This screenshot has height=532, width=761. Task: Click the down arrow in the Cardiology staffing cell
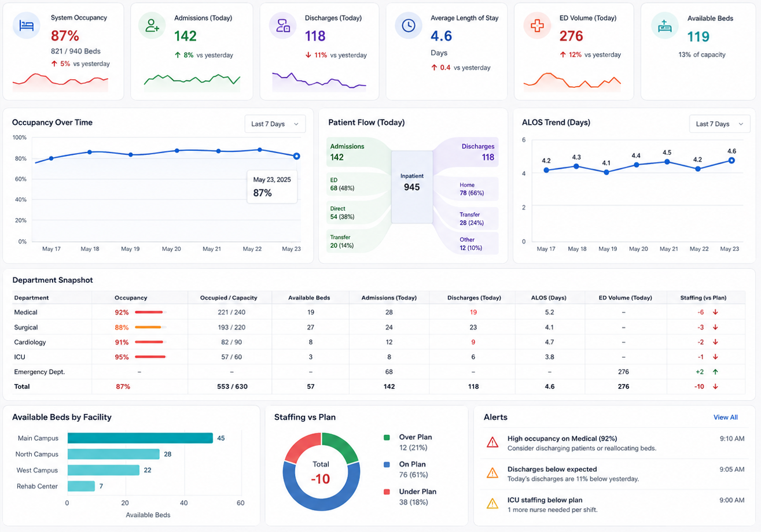[x=715, y=342]
